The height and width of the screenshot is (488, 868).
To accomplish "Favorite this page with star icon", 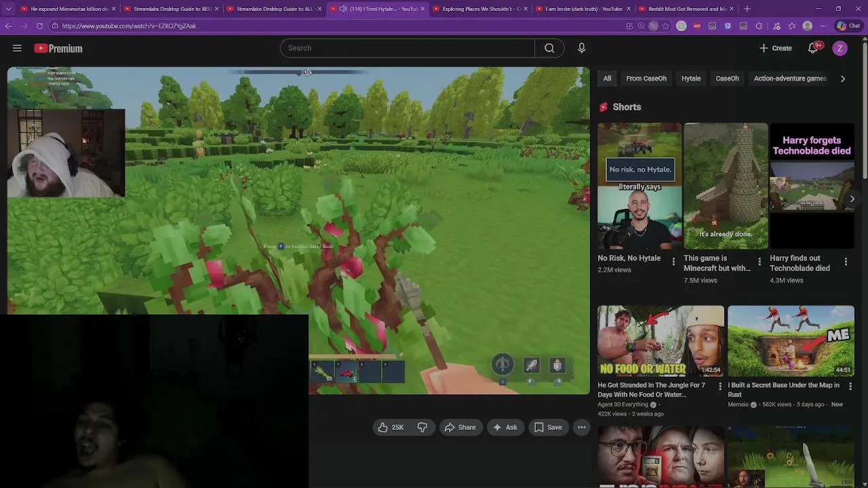I will pyautogui.click(x=665, y=26).
